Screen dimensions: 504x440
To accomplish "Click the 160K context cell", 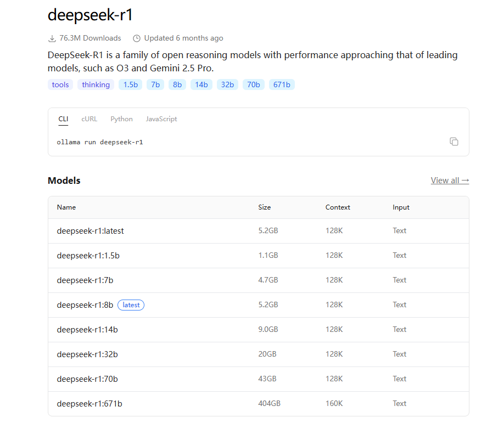I will click(x=334, y=404).
